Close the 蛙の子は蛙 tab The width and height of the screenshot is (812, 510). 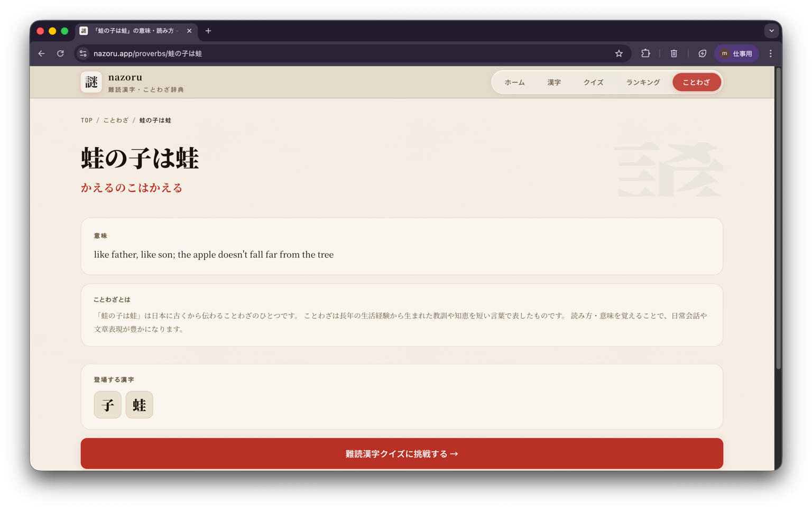pos(189,31)
